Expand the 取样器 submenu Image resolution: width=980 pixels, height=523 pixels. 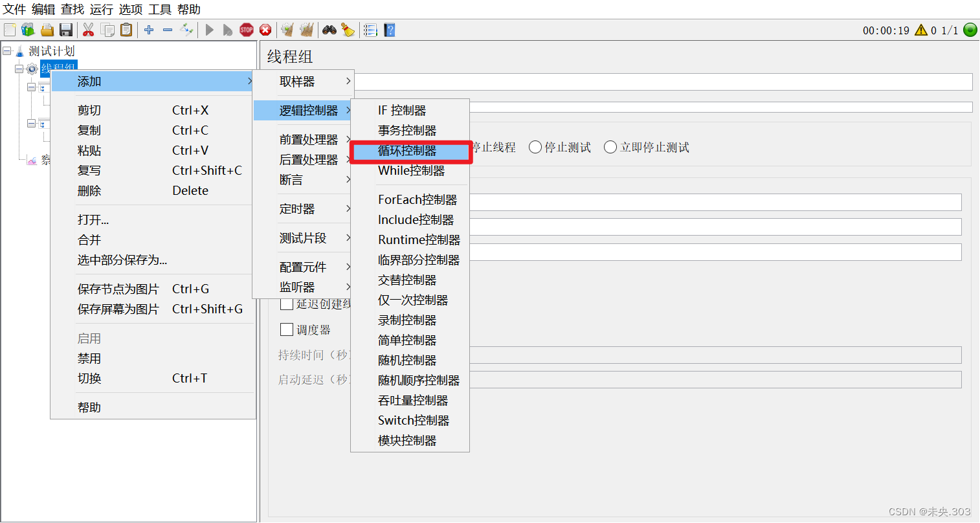tap(303, 82)
